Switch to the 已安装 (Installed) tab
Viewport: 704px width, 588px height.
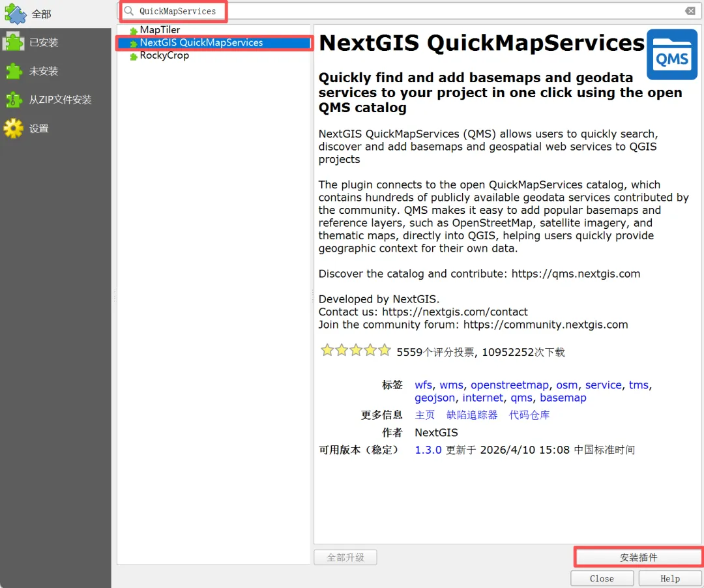point(55,42)
